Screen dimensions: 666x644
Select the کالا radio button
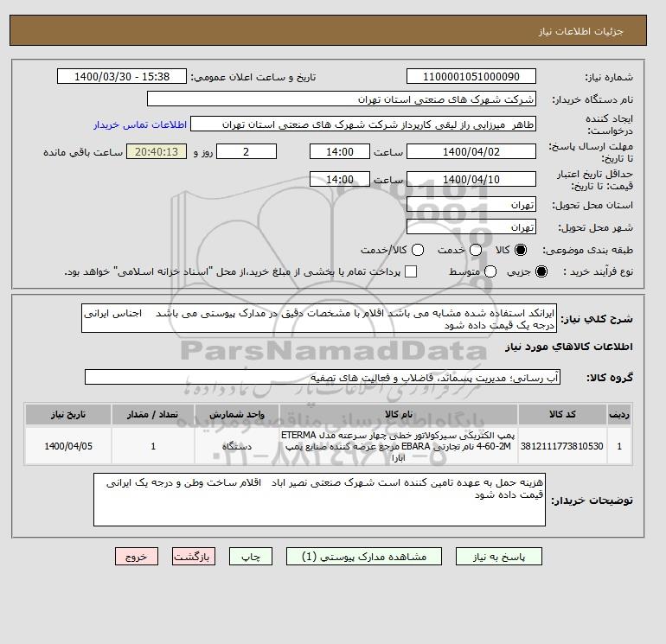[x=521, y=250]
